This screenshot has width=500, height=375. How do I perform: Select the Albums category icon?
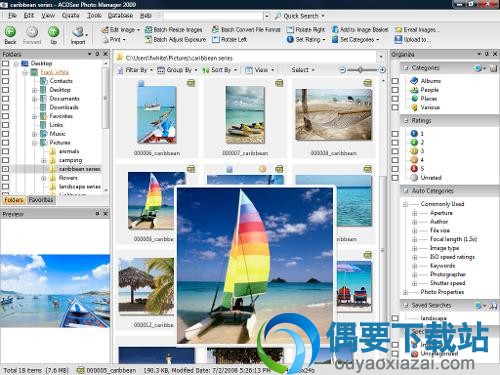click(x=414, y=81)
